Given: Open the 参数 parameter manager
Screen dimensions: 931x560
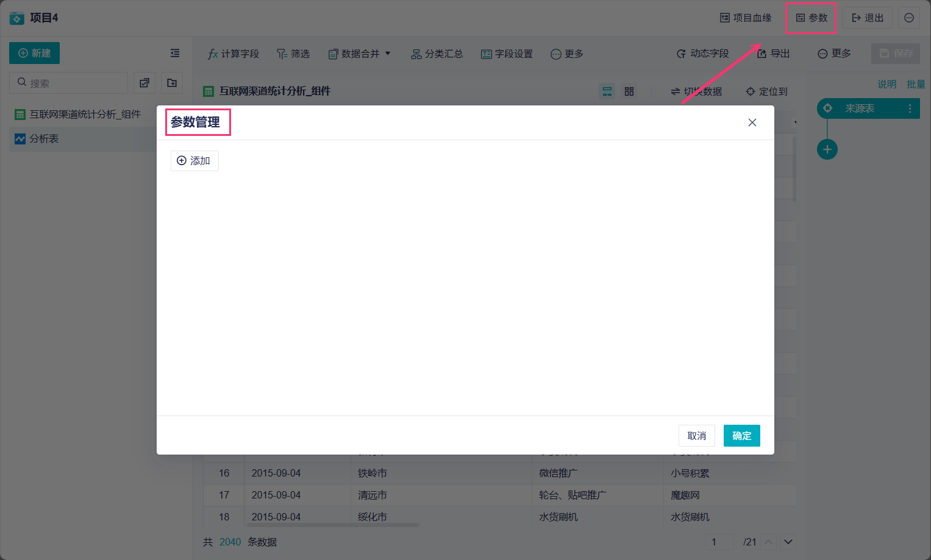Looking at the screenshot, I should [812, 18].
